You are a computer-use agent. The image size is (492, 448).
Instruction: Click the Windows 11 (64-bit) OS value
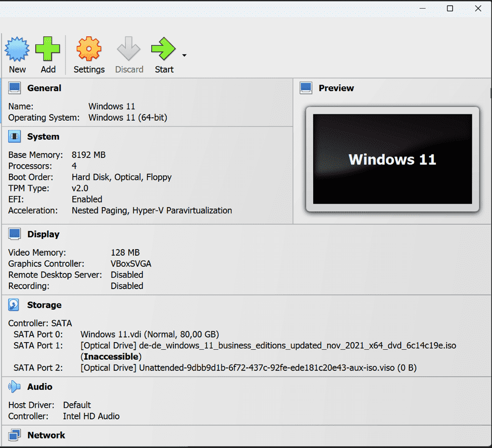point(128,117)
